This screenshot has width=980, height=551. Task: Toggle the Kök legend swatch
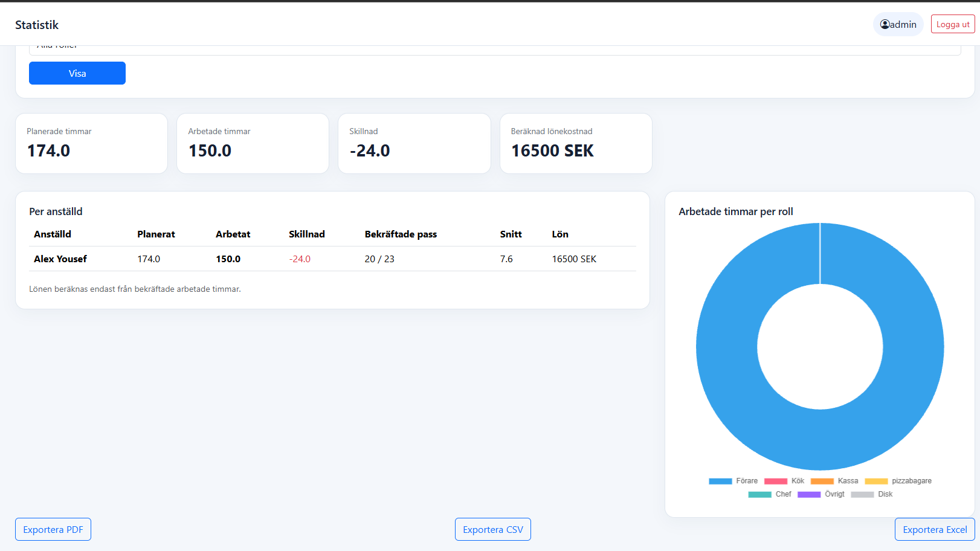pyautogui.click(x=776, y=482)
